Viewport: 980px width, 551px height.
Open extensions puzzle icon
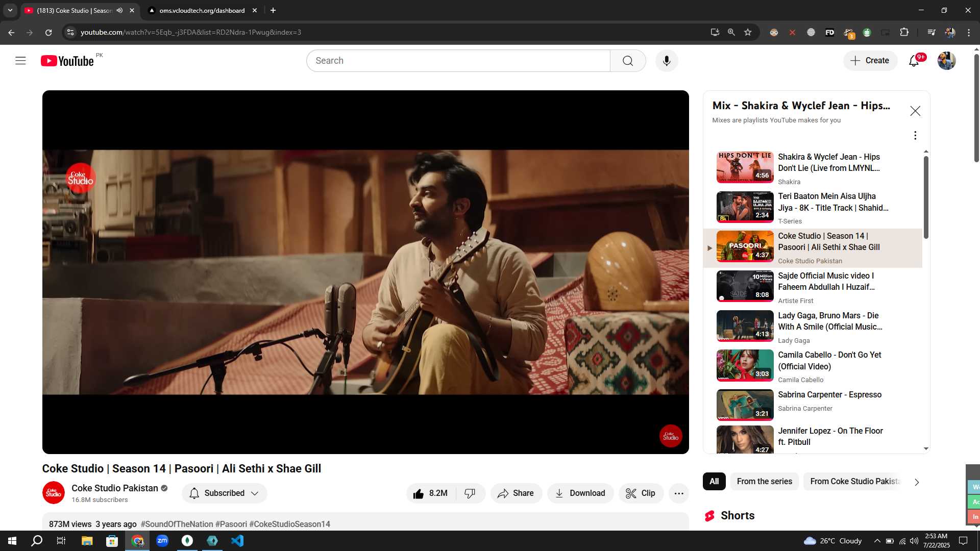coord(904,32)
